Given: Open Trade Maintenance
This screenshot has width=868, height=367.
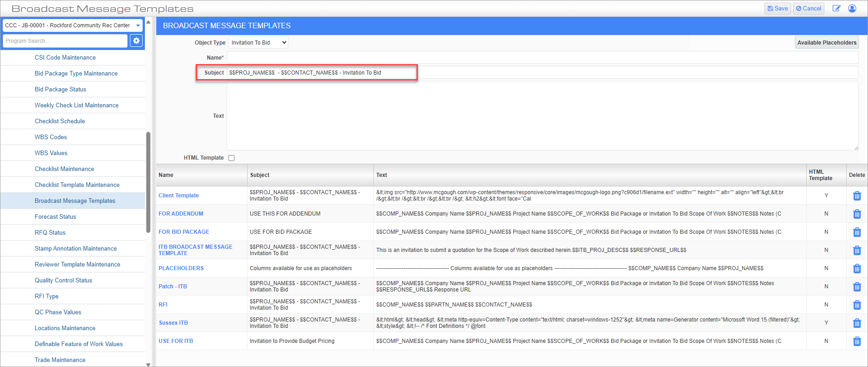Looking at the screenshot, I should tap(60, 360).
